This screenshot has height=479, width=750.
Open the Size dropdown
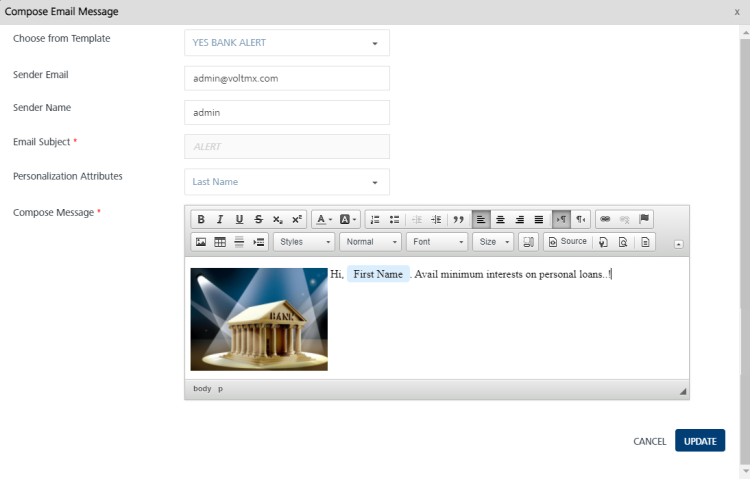pos(494,242)
